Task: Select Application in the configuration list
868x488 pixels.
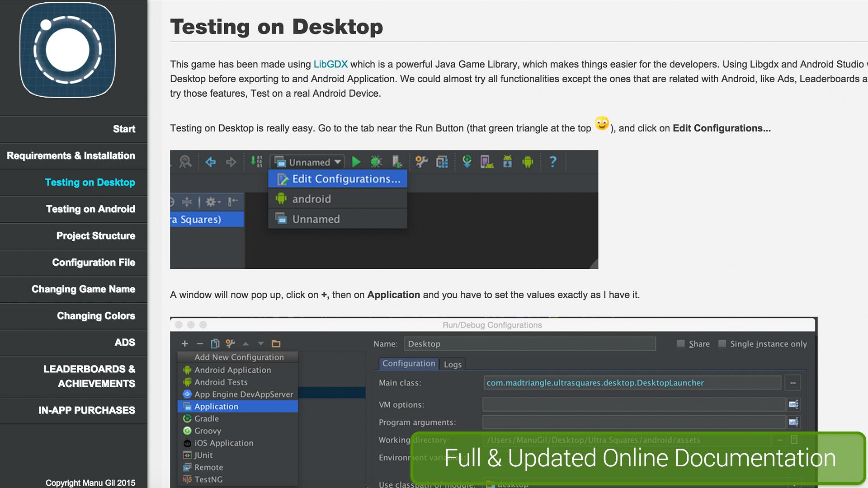Action: pyautogui.click(x=238, y=406)
